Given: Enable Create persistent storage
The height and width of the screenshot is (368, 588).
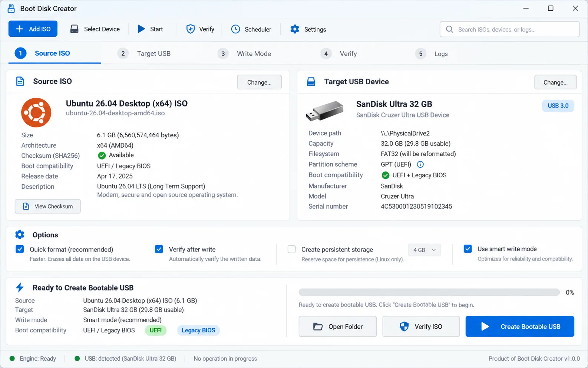Looking at the screenshot, I should coord(292,249).
